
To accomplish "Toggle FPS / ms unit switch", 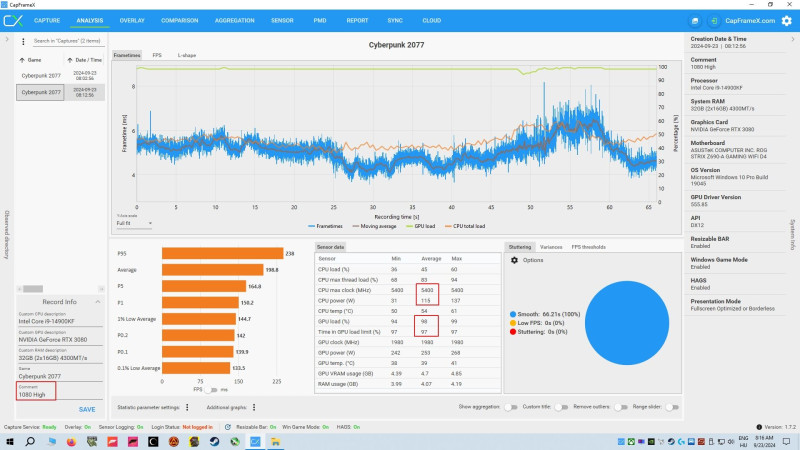I will point(210,390).
